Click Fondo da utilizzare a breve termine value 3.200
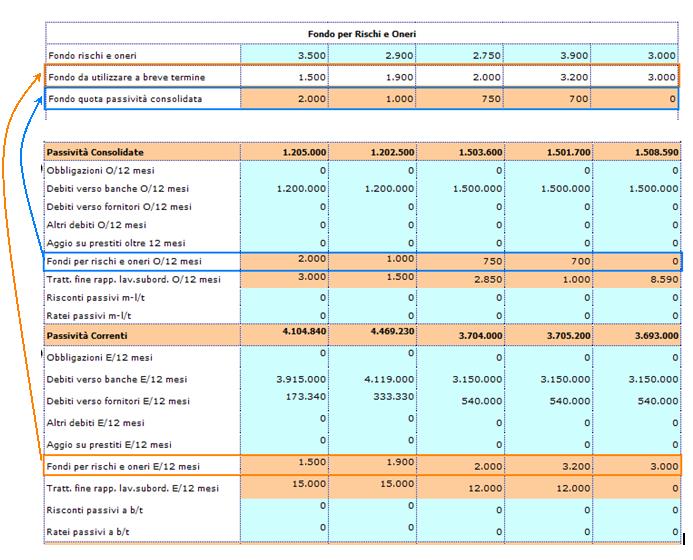Image resolution: width=693 pixels, height=560 pixels. click(574, 77)
